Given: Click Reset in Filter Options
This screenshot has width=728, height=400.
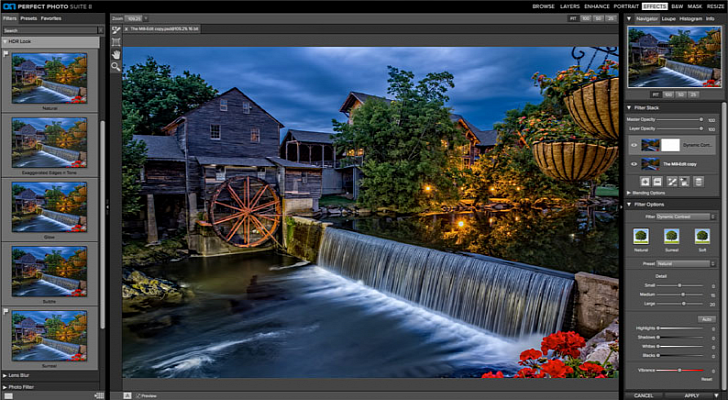Looking at the screenshot, I should coord(706,379).
